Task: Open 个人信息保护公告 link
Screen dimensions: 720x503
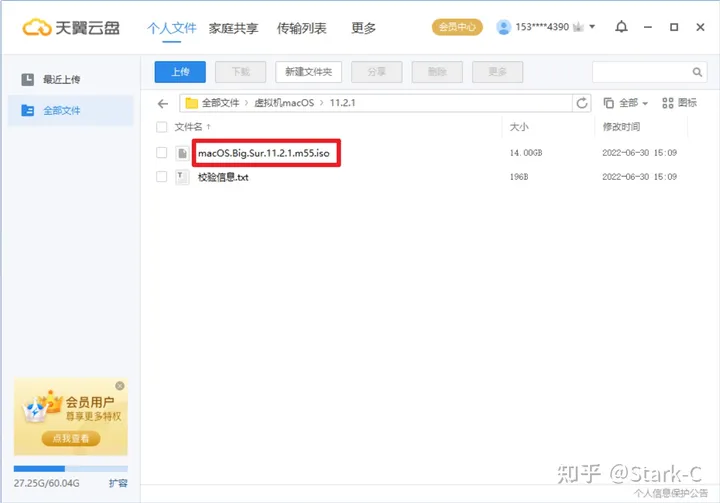Action: point(671,493)
